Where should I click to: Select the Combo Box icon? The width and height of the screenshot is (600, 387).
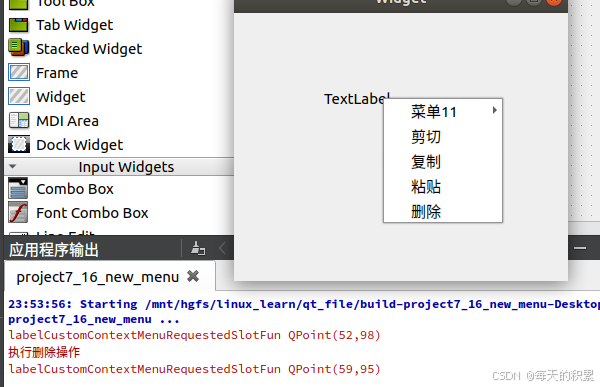[x=18, y=188]
